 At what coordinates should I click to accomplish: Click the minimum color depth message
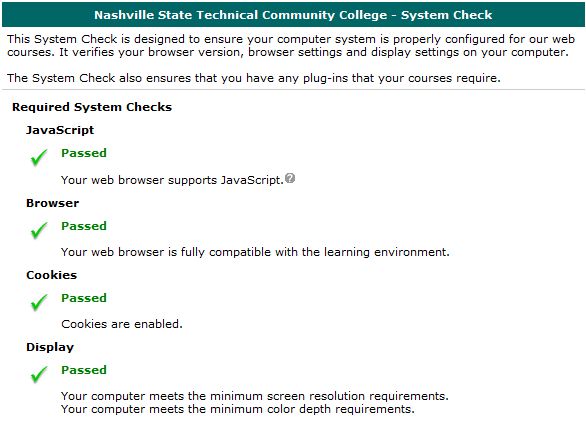pos(238,409)
